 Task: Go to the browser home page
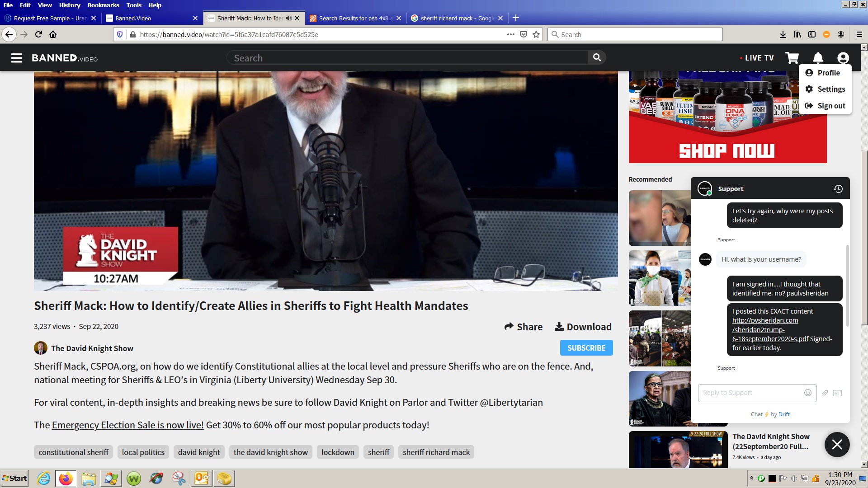(x=53, y=34)
